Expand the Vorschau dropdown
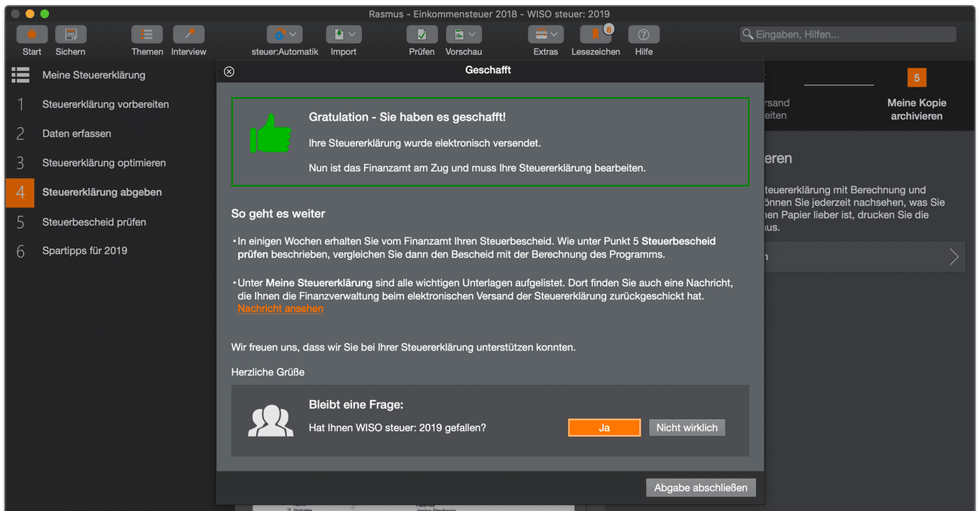 [464, 35]
